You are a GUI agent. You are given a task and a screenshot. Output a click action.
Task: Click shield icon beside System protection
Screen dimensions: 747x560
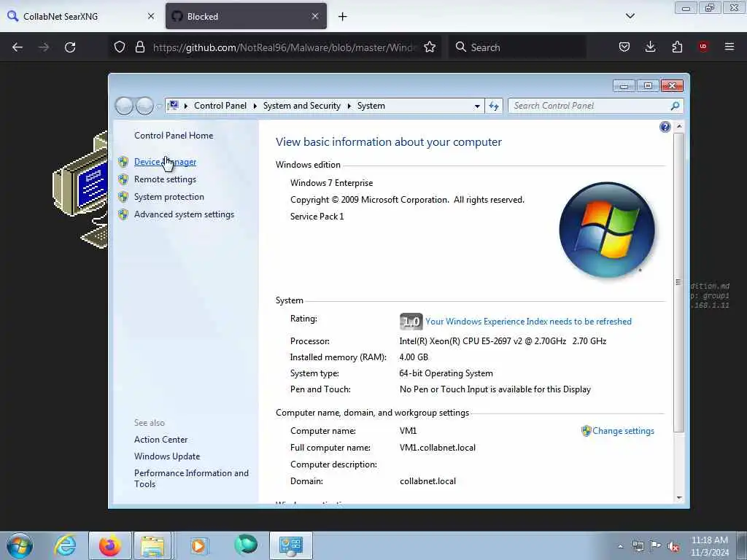[x=123, y=197]
